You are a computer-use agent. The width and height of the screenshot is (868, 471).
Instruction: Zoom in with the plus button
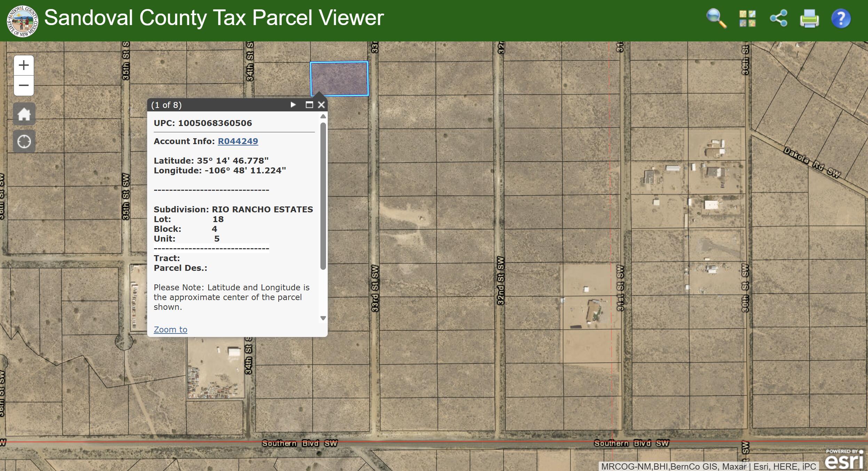click(24, 65)
